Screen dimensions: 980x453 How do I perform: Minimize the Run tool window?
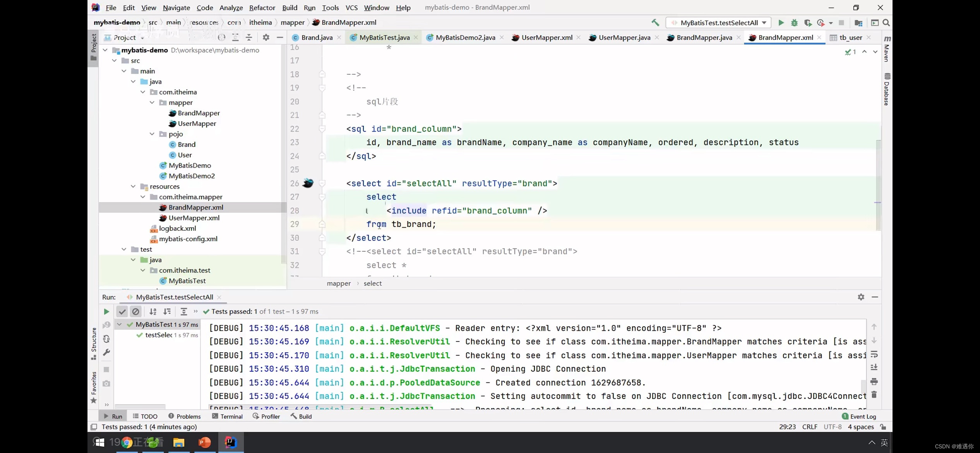point(875,297)
